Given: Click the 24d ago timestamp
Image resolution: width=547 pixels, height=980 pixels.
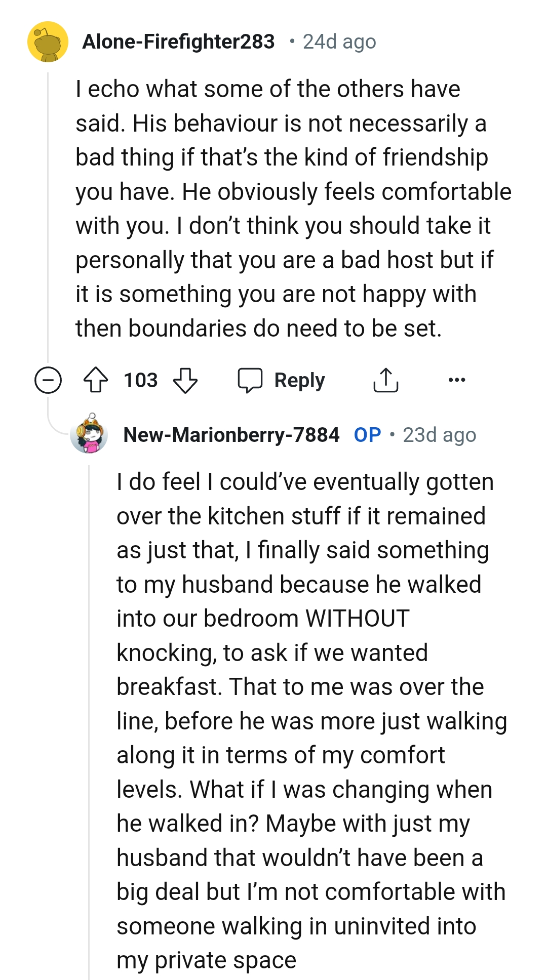Looking at the screenshot, I should 338,42.
